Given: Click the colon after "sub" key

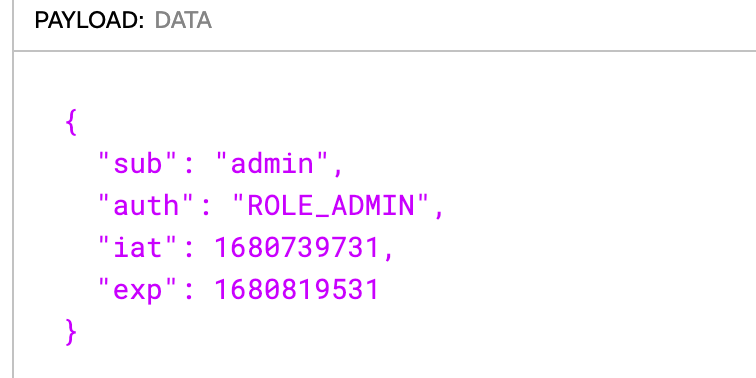Looking at the screenshot, I should [x=189, y=166].
